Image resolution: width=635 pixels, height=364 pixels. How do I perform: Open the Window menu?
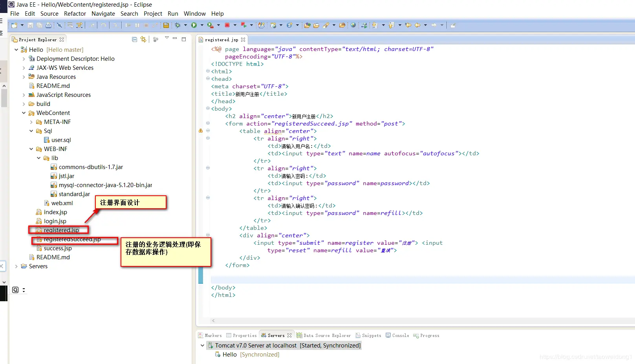click(x=195, y=14)
